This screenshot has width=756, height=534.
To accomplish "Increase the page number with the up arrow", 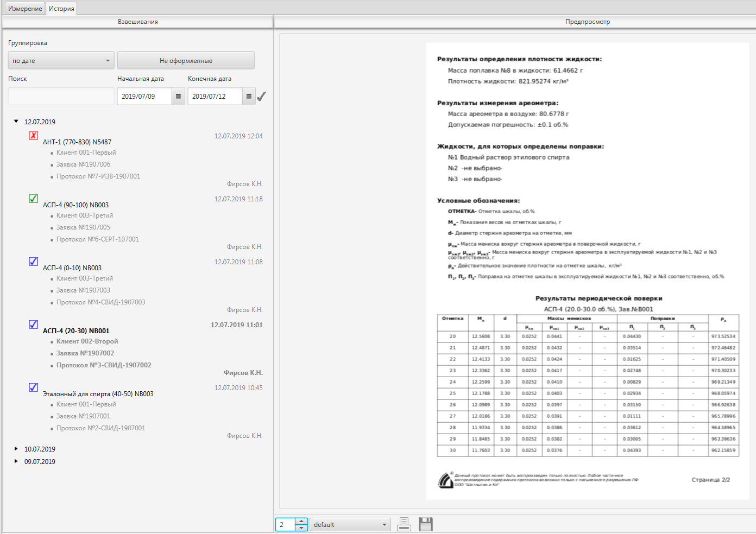I will pyautogui.click(x=301, y=522).
